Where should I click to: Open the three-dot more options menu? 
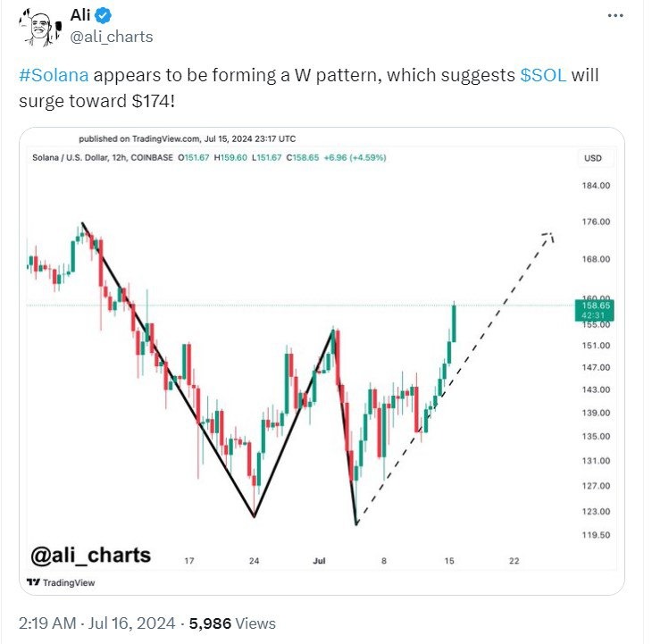616,15
